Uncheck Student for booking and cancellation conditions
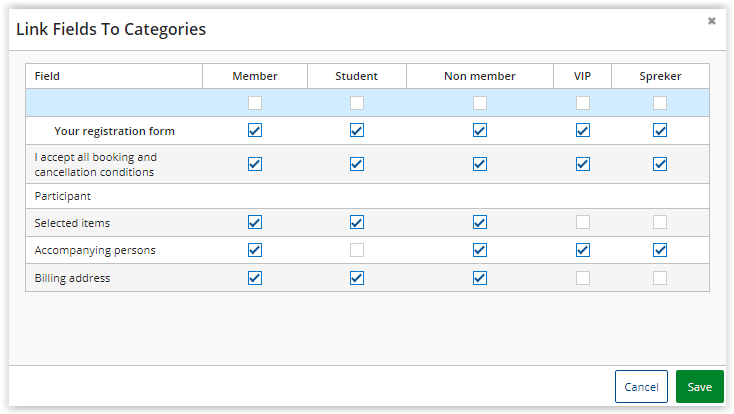 click(x=357, y=164)
